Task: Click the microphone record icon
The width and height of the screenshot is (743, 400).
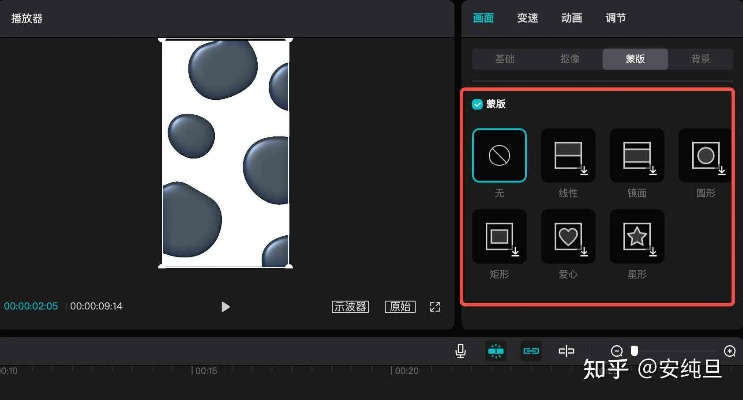Action: (461, 351)
